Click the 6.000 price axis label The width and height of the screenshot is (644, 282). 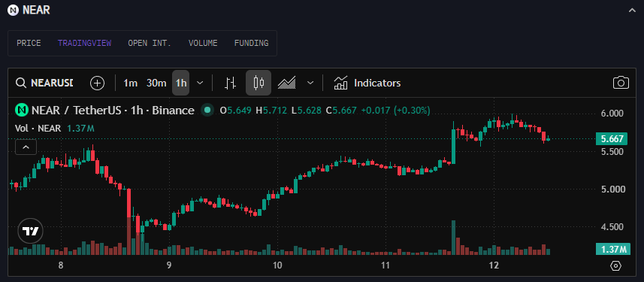(x=612, y=113)
